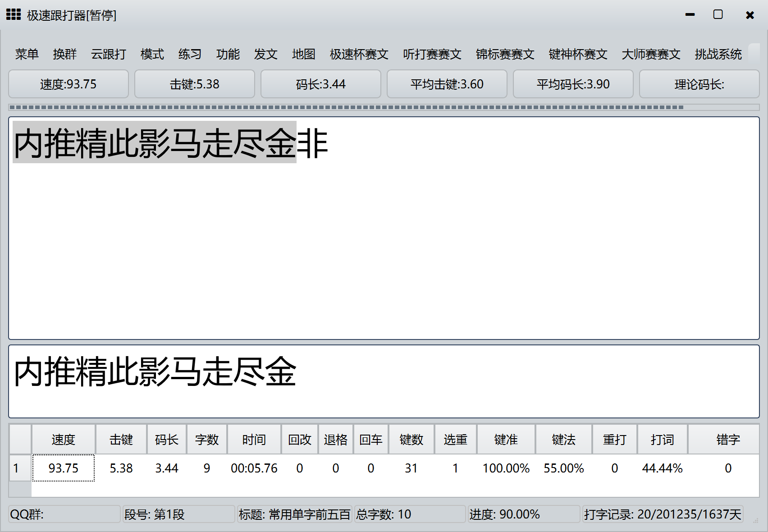Viewport: 768px width, 532px height.
Task: Click the dotted typing progress bar
Action: 384,107
